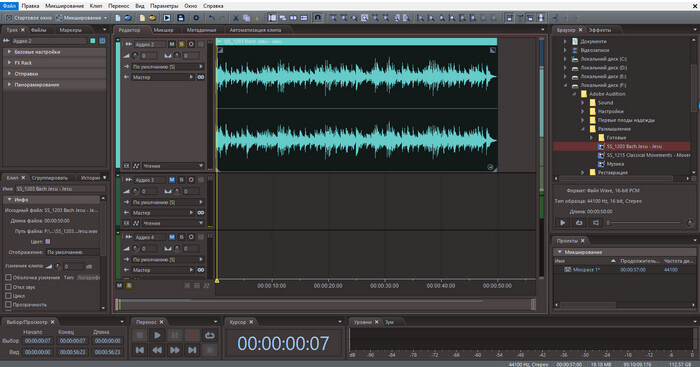Toggle loop playback in the transport panel
The height and width of the screenshot is (367, 700).
click(x=209, y=335)
